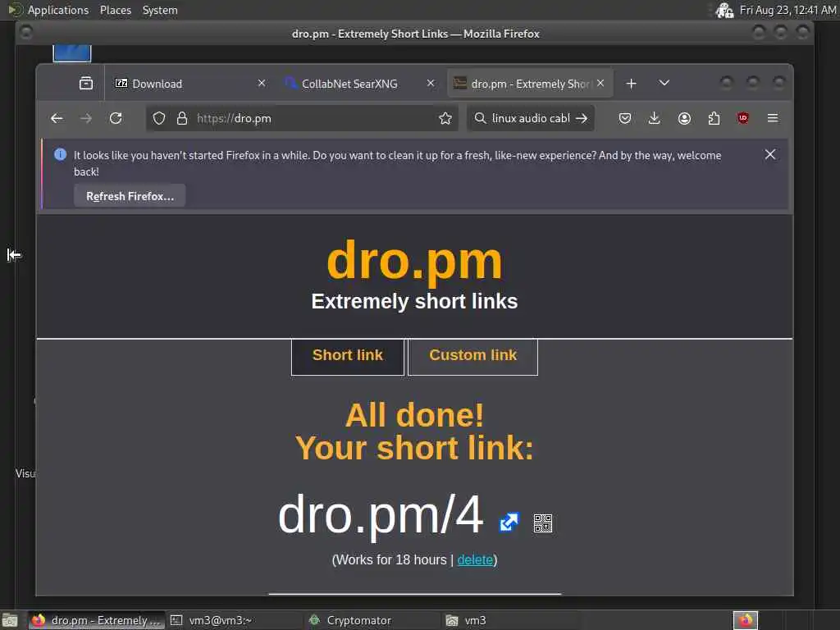Click the Mozilla Firefox window title bar text
Viewport: 840px width, 630px height.
(x=416, y=34)
